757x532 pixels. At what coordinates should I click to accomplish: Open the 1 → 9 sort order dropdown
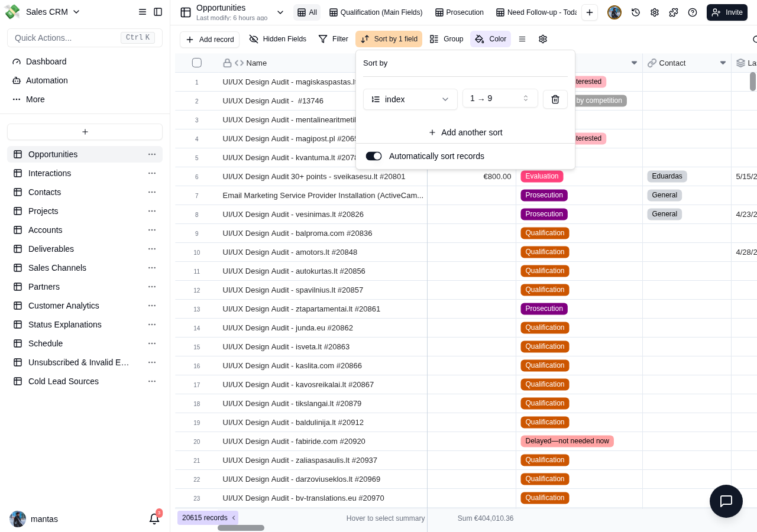click(x=500, y=98)
